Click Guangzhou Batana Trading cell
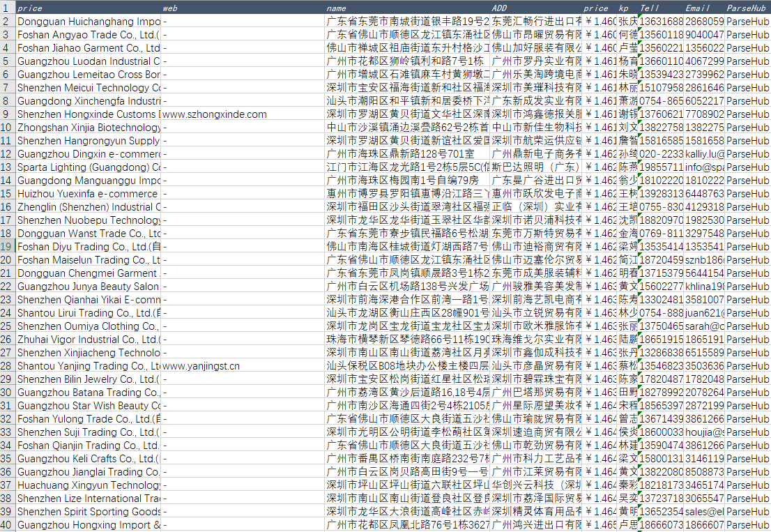The image size is (771, 532). (x=89, y=393)
